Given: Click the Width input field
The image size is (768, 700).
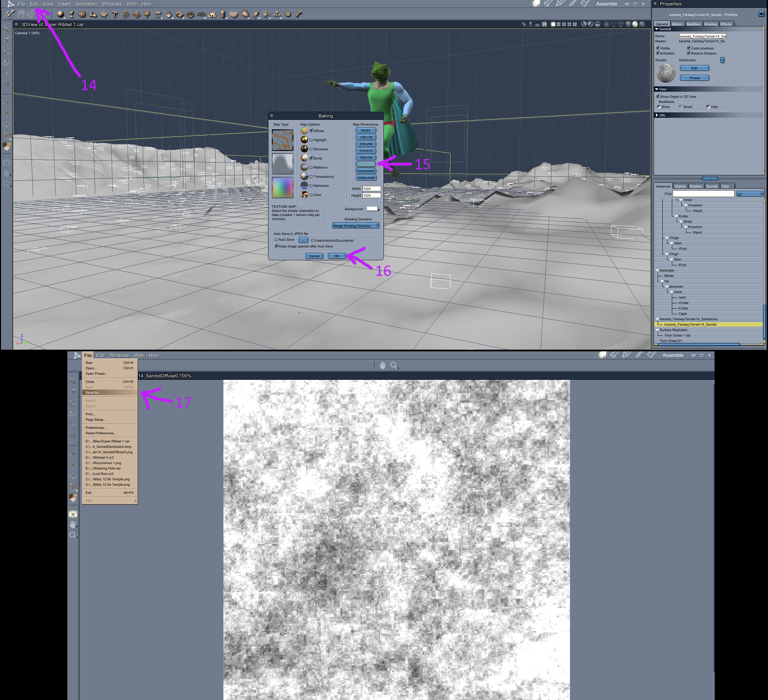Looking at the screenshot, I should tap(371, 189).
